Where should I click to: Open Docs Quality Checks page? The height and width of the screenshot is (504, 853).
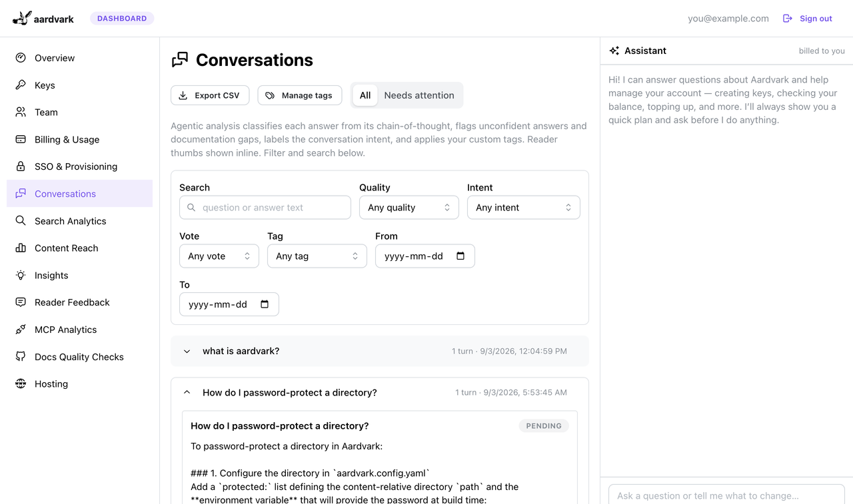coord(79,357)
